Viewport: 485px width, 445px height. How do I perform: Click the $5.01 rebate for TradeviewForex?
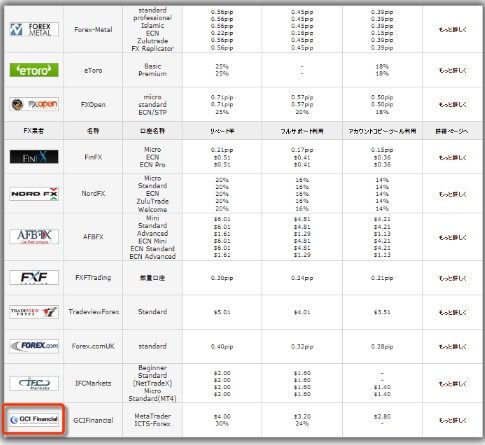pos(222,312)
